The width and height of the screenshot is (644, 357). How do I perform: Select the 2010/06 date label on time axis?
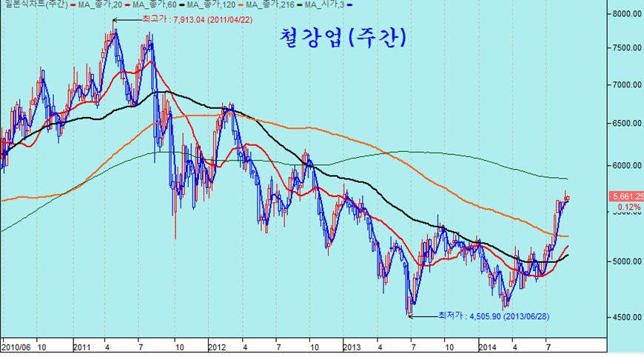16,346
